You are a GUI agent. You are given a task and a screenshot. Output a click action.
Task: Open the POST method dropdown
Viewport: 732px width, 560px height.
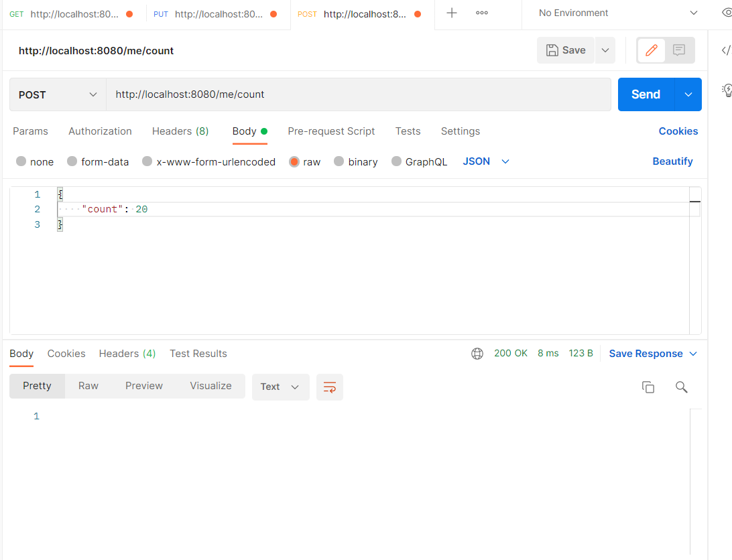coord(56,94)
